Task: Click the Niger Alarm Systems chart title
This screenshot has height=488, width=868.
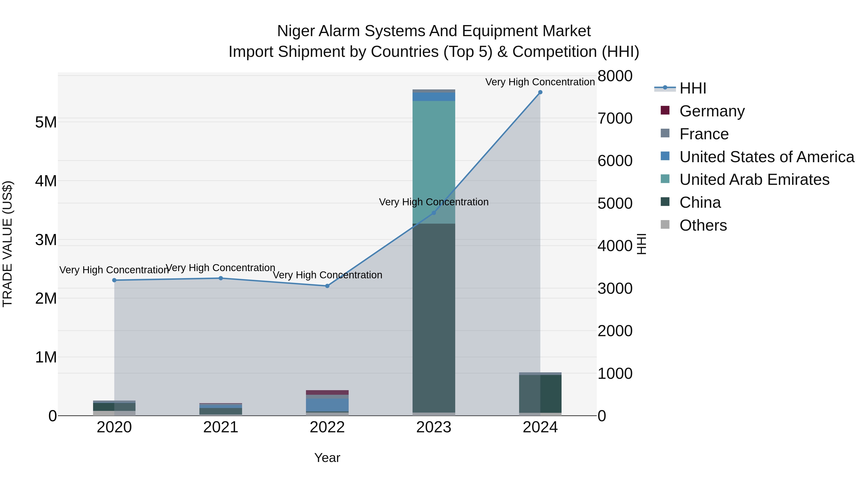Action: coord(434,31)
